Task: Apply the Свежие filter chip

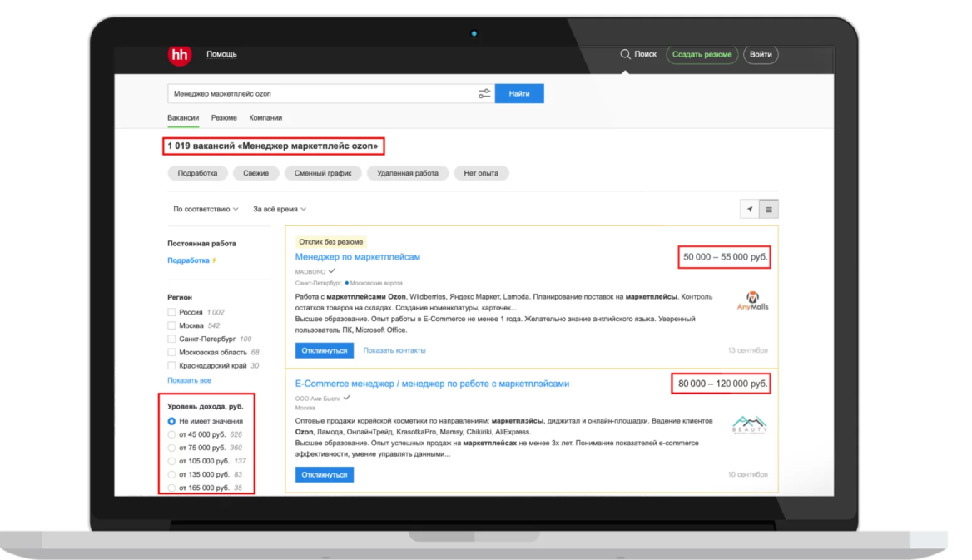Action: (x=256, y=173)
